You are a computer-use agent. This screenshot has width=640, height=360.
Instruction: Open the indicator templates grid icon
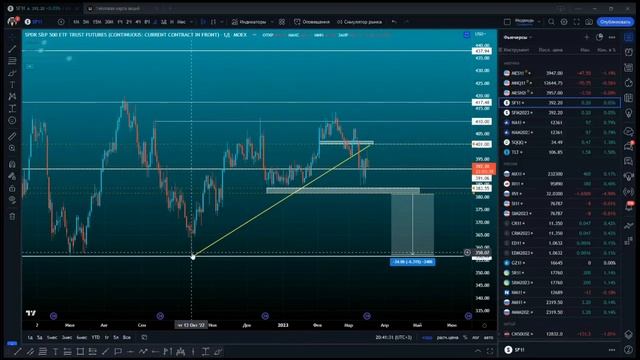(x=282, y=22)
